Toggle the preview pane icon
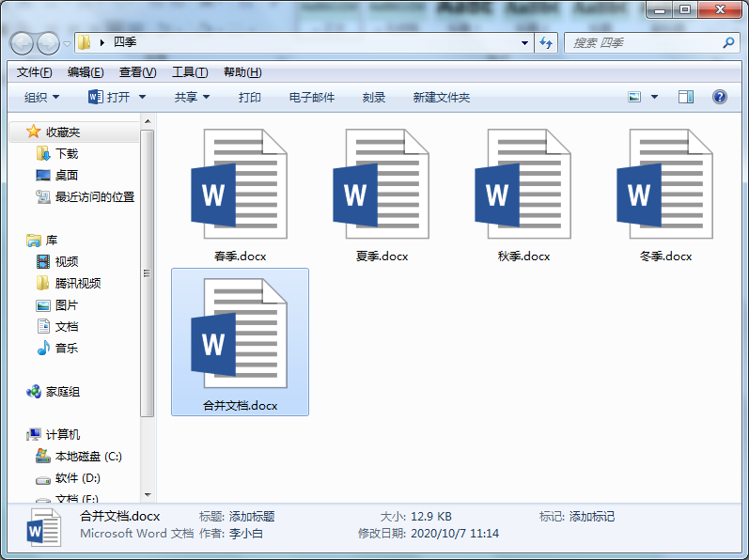Image resolution: width=749 pixels, height=560 pixels. (686, 98)
